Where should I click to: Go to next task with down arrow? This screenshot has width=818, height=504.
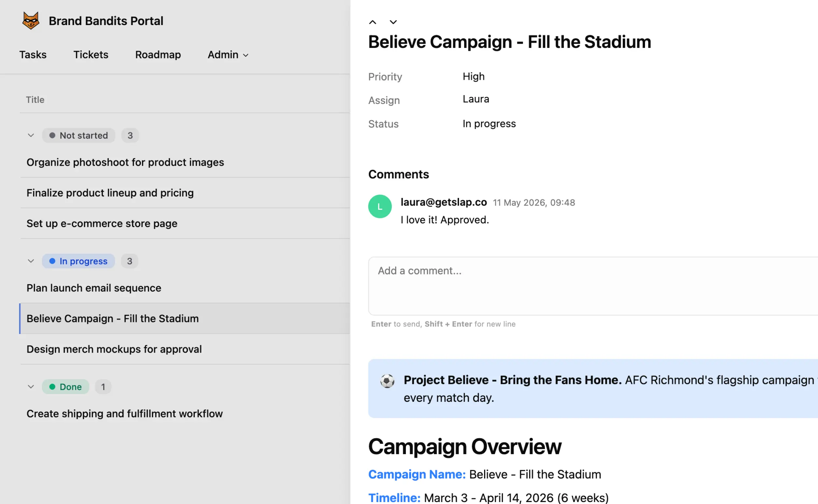[393, 22]
